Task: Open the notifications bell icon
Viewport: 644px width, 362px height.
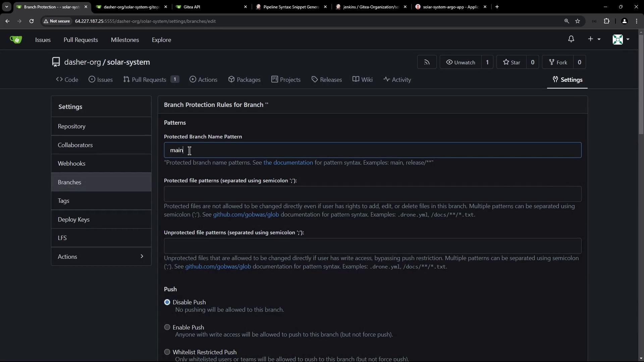Action: (571, 39)
